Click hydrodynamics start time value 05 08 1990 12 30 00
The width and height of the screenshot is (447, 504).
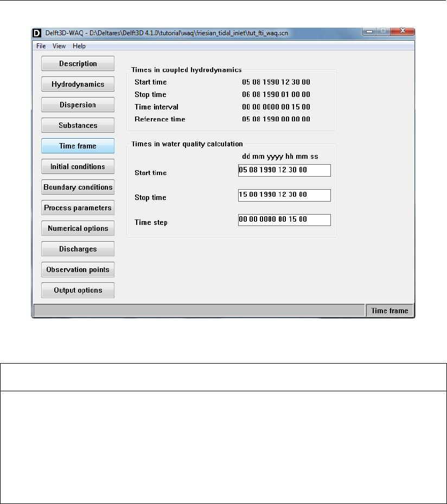(276, 82)
